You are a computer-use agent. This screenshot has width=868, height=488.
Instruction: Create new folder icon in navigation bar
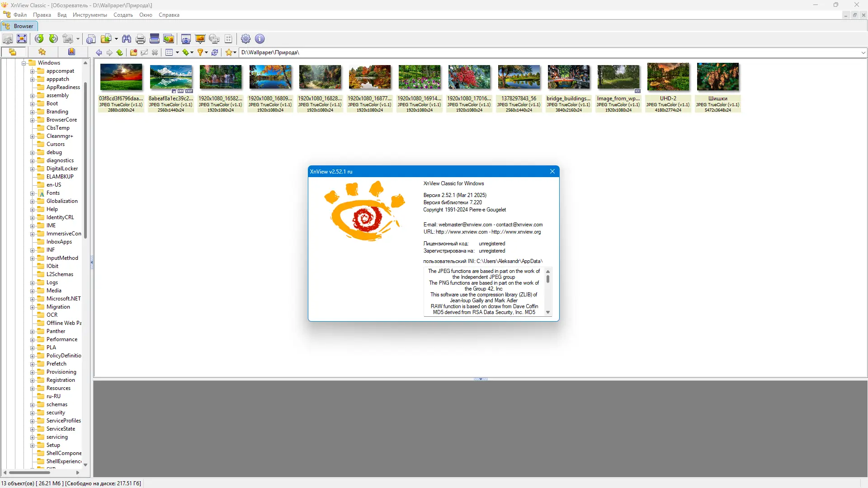(133, 52)
